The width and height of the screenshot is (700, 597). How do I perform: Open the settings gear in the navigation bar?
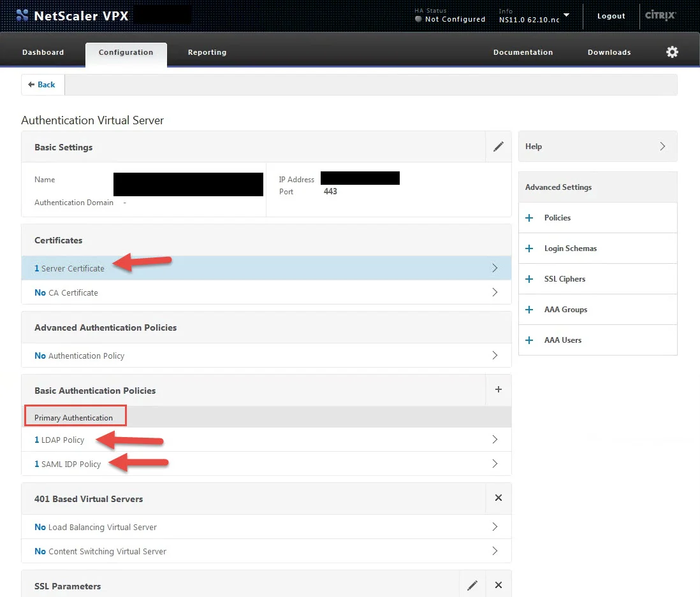tap(672, 52)
